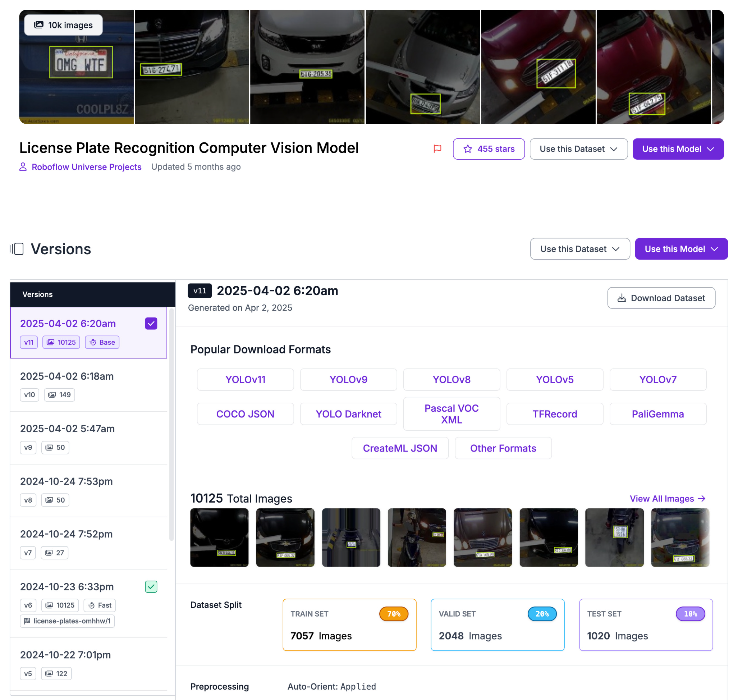Click the red flag report icon
Image resolution: width=738 pixels, height=700 pixels.
[437, 149]
